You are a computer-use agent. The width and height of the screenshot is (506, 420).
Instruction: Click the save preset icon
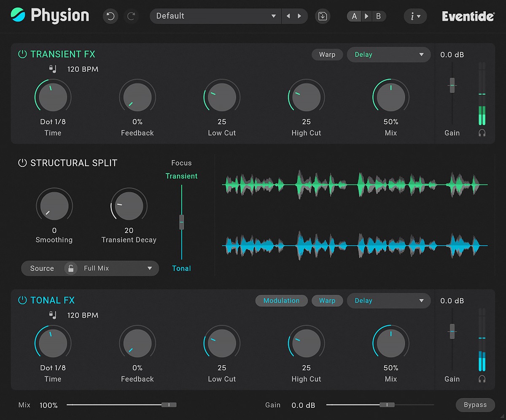323,16
